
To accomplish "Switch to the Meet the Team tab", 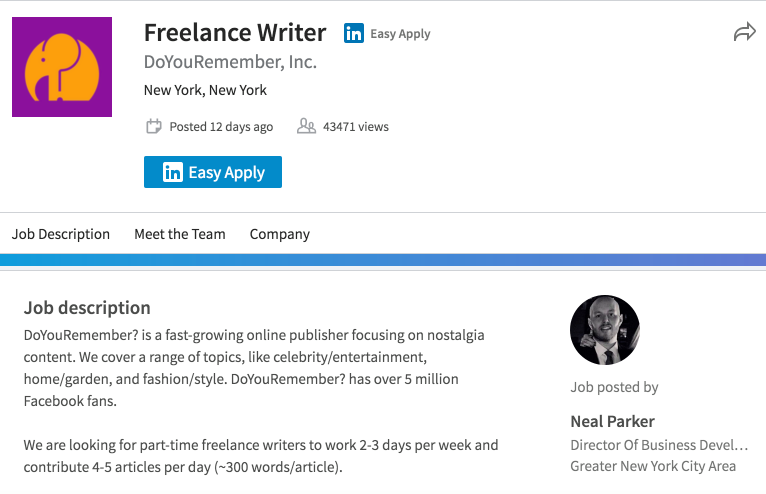I will [x=180, y=234].
